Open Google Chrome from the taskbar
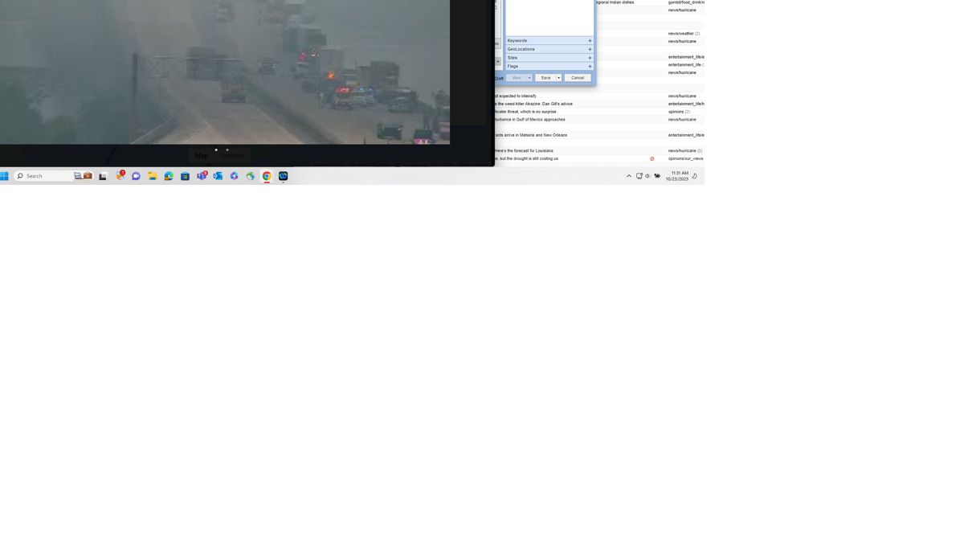The image size is (980, 553). (266, 176)
